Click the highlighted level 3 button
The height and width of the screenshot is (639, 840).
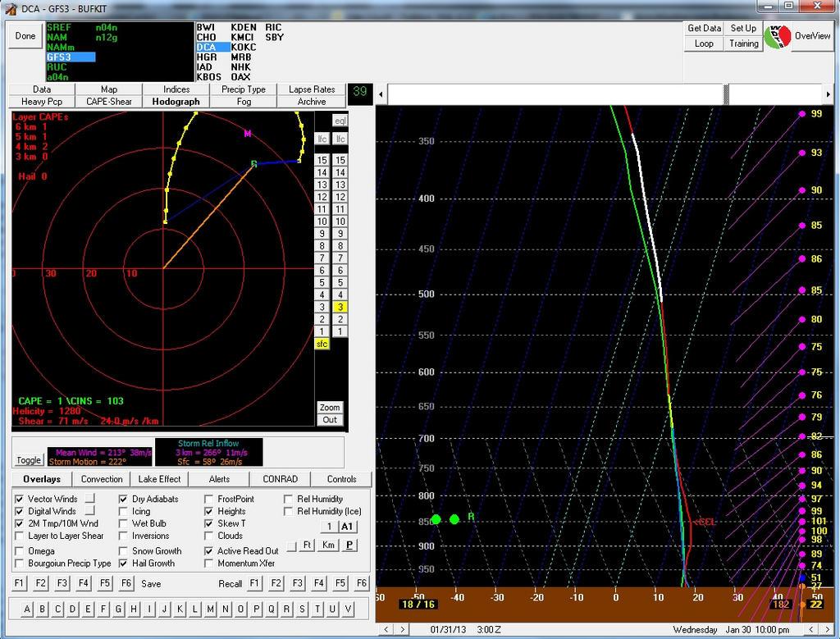pyautogui.click(x=340, y=307)
